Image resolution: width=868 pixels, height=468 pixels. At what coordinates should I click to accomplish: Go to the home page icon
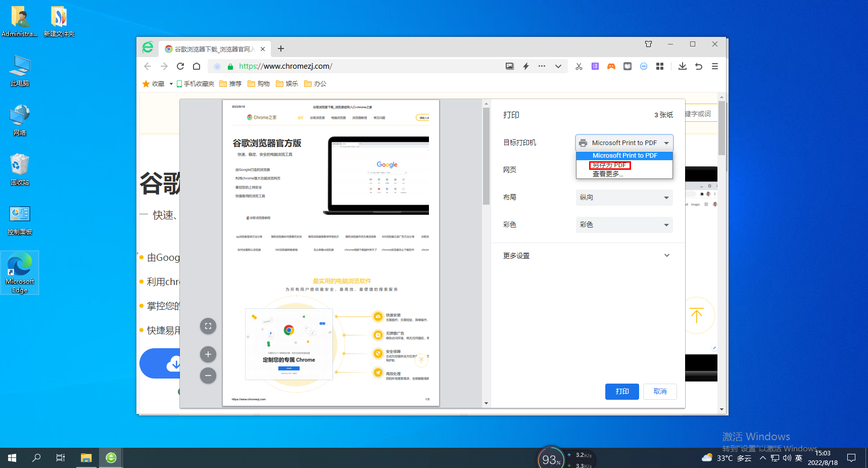197,66
